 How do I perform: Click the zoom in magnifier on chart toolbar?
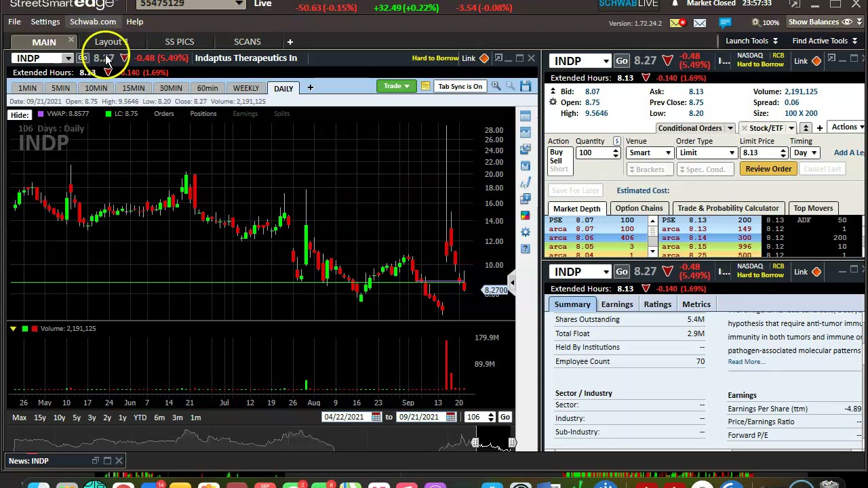496,86
